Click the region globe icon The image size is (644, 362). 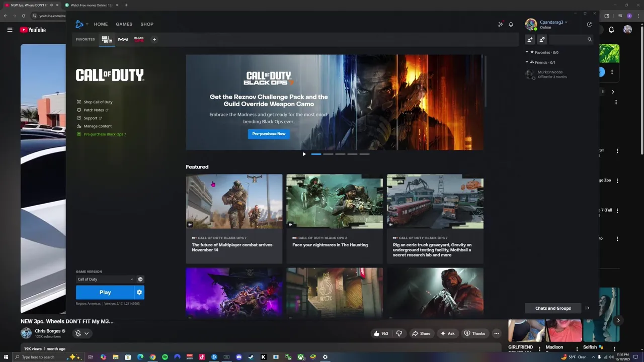pos(140,279)
